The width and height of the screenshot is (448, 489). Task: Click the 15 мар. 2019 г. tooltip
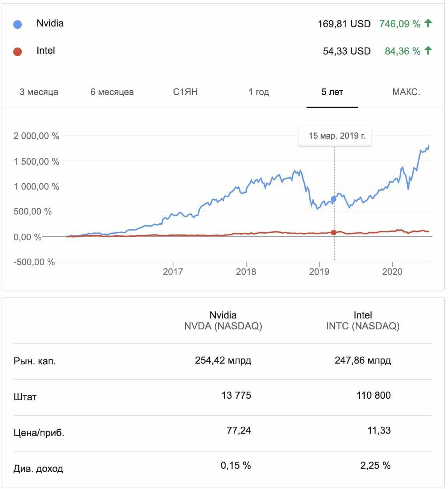point(335,136)
